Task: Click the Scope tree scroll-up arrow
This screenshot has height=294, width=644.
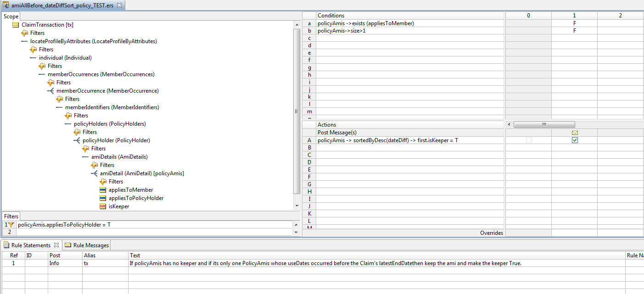Action: [x=297, y=24]
